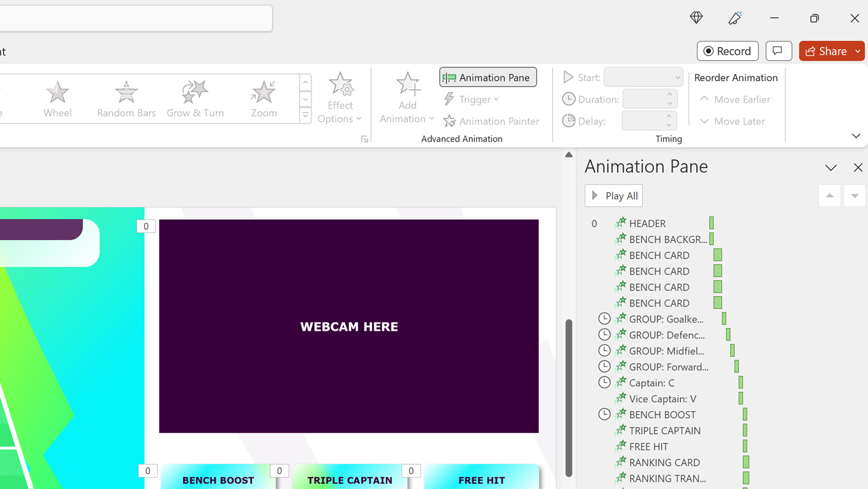Expand the animation gallery more arrow
The image size is (868, 489).
(x=306, y=116)
